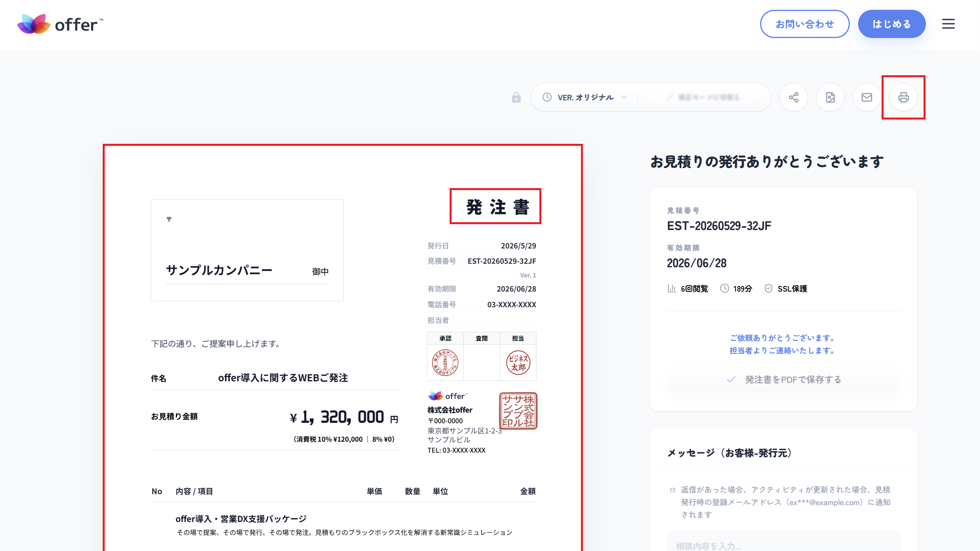Click the clock icon next to 189分
Image resolution: width=980 pixels, height=551 pixels.
pos(724,288)
